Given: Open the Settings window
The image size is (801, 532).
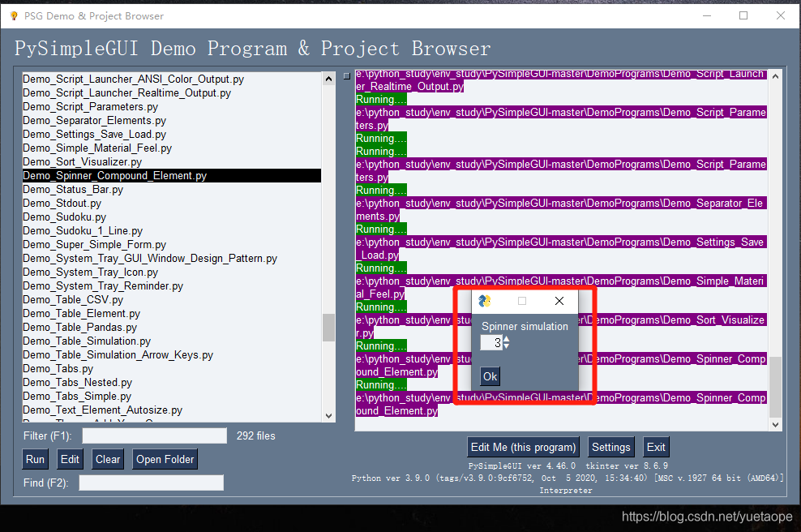Looking at the screenshot, I should tap(611, 447).
